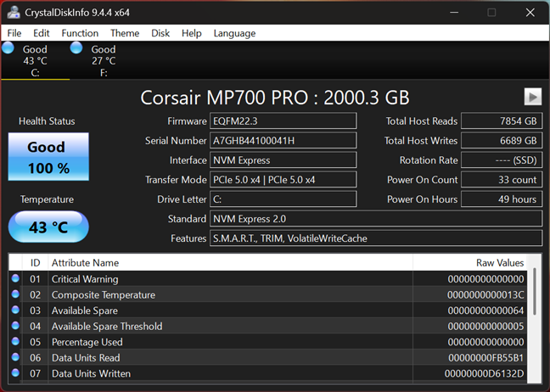Click the 43 °C temperature button
Image resolution: width=550 pixels, height=392 pixels.
click(48, 227)
